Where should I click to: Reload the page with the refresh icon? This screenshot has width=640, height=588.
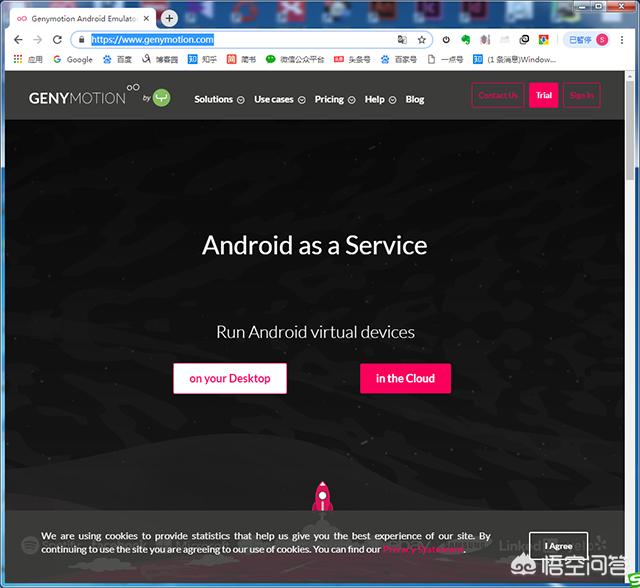(57, 40)
